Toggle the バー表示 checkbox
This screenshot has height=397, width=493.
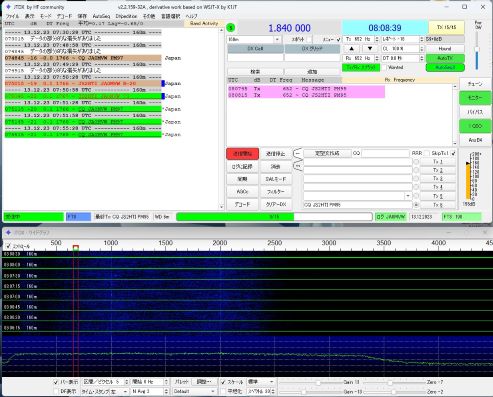point(56,382)
